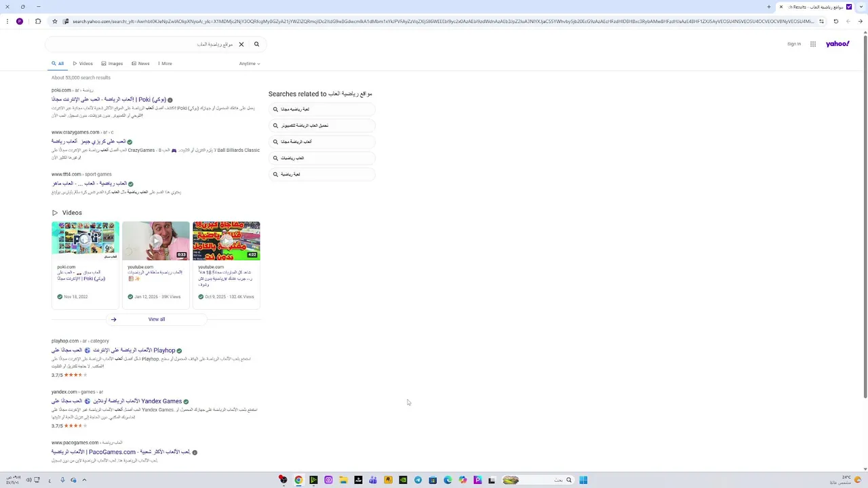The width and height of the screenshot is (868, 488).
Task: Open the PicsArt P icon in taskbar
Action: (477, 480)
